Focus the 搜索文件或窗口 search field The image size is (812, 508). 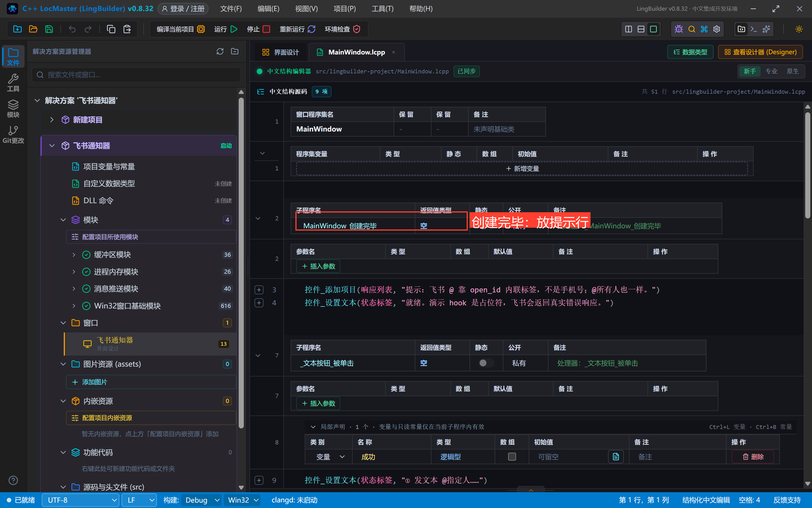coord(136,75)
